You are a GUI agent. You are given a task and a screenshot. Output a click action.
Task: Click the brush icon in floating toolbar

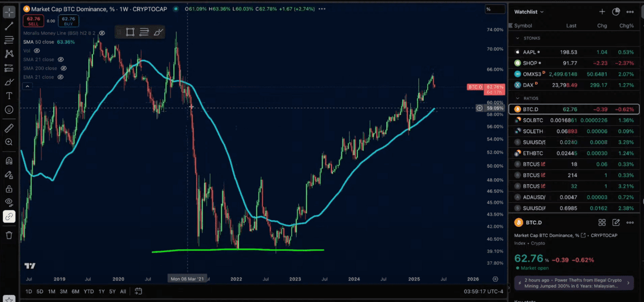(158, 32)
